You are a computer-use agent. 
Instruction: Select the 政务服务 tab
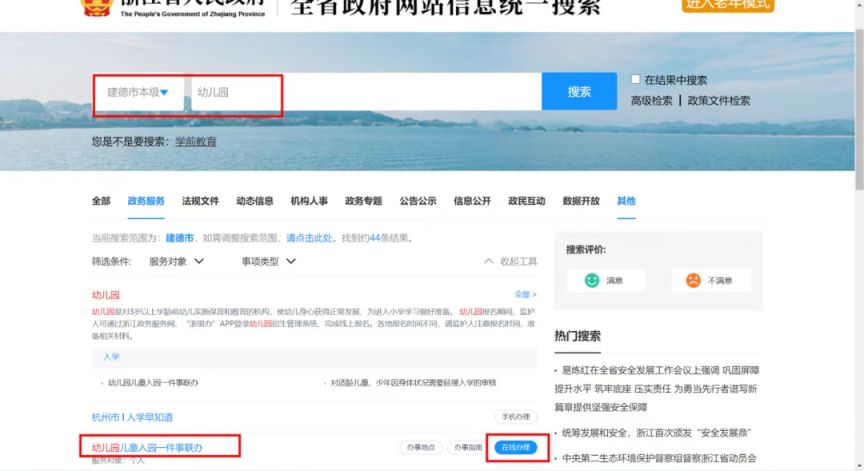146,201
